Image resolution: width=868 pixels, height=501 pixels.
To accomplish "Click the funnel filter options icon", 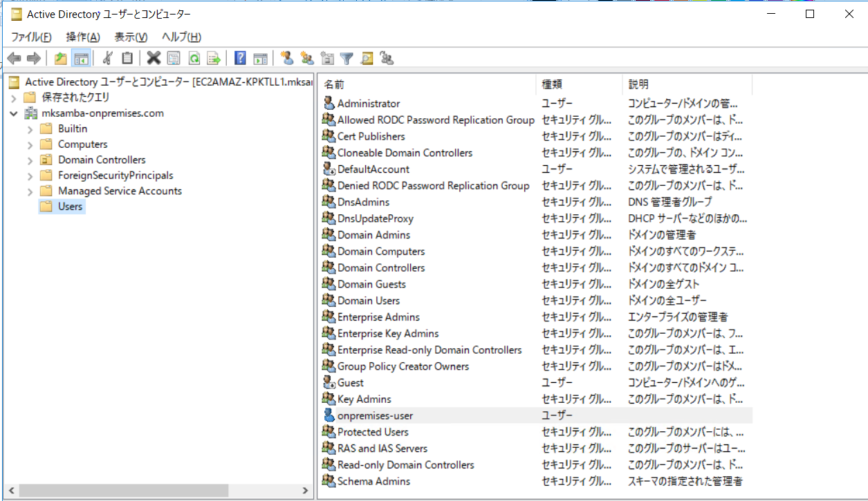I will coord(347,58).
